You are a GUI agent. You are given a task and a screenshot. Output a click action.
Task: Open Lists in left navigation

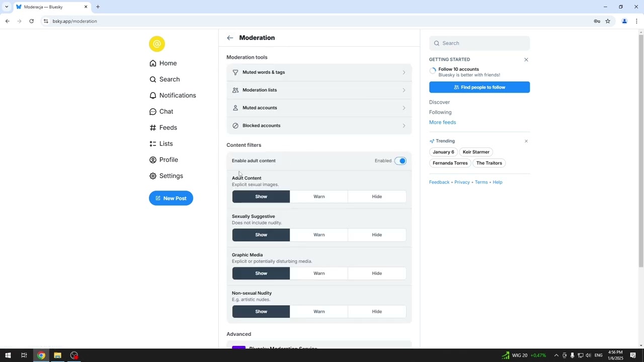(x=161, y=144)
